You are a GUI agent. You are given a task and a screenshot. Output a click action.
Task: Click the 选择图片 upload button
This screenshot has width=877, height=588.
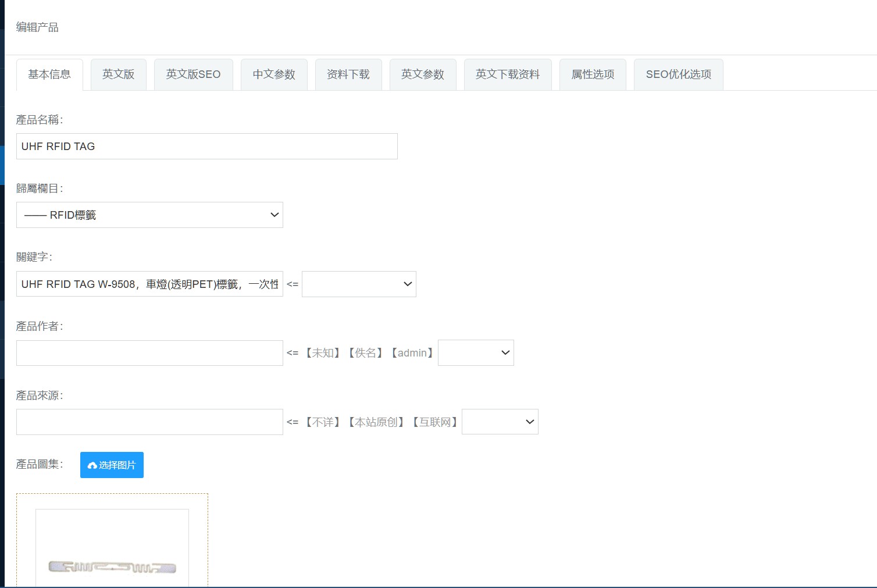pyautogui.click(x=112, y=465)
